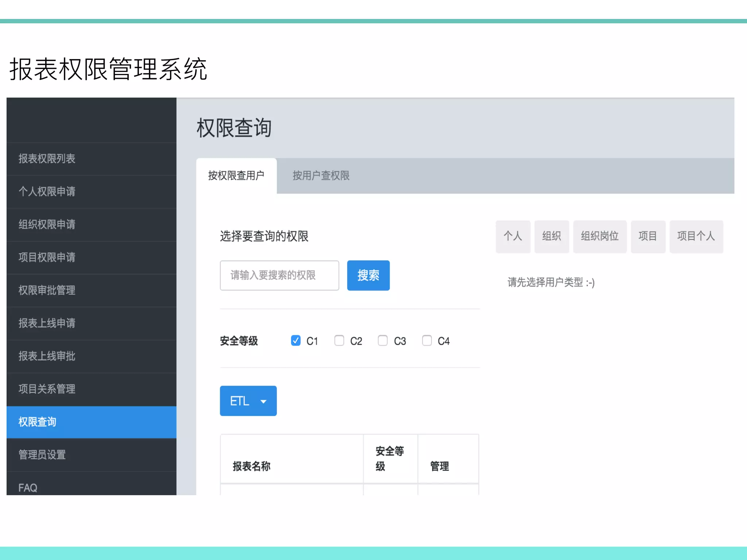This screenshot has height=560, width=747.
Task: Open the ETL dropdown menu
Action: pos(248,401)
